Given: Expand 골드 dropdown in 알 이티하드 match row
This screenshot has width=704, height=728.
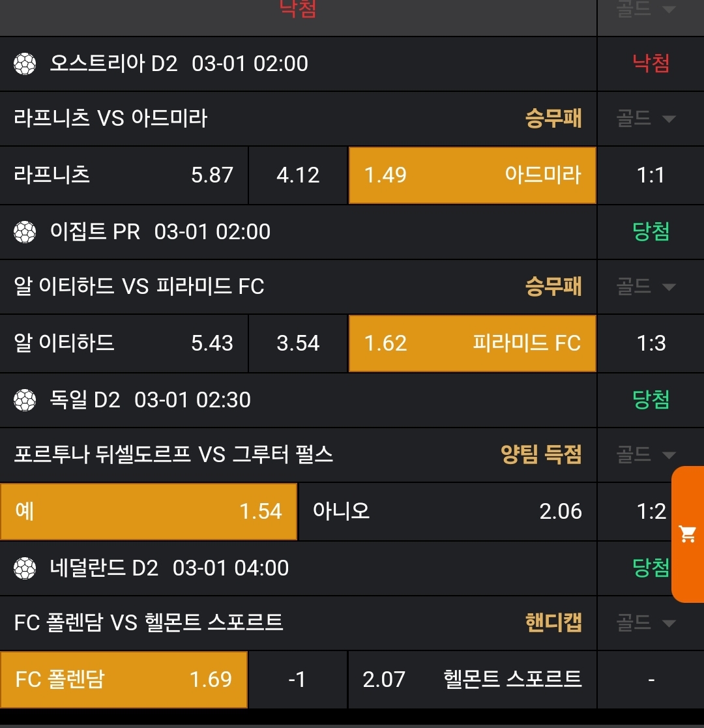Looking at the screenshot, I should [x=646, y=287].
